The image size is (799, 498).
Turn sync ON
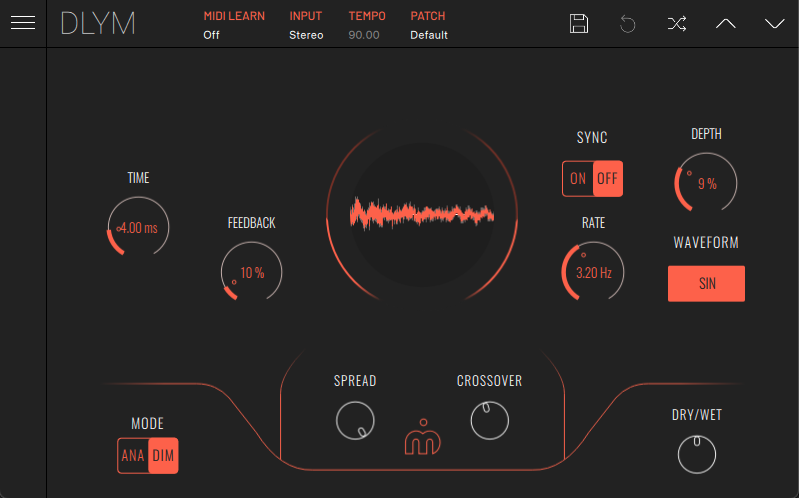pos(578,179)
